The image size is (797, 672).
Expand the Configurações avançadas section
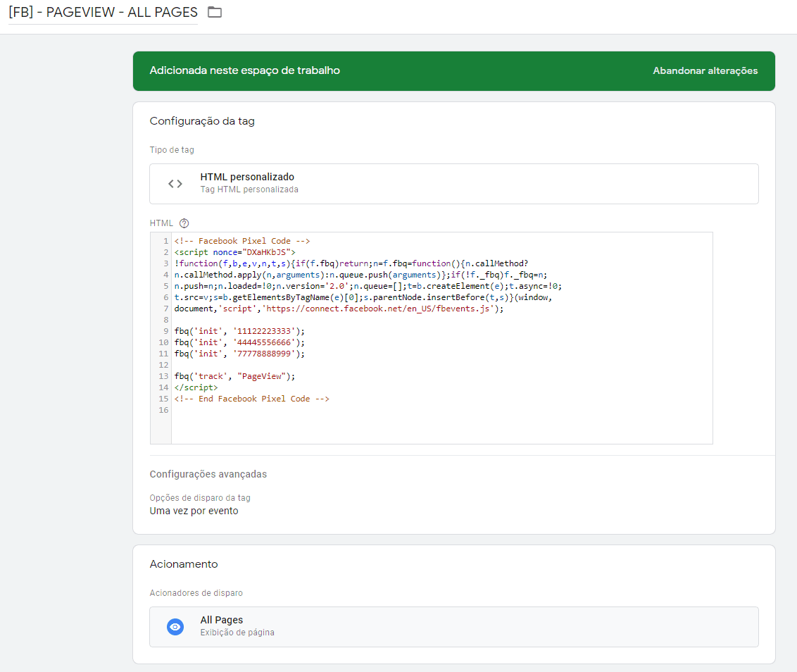(208, 474)
